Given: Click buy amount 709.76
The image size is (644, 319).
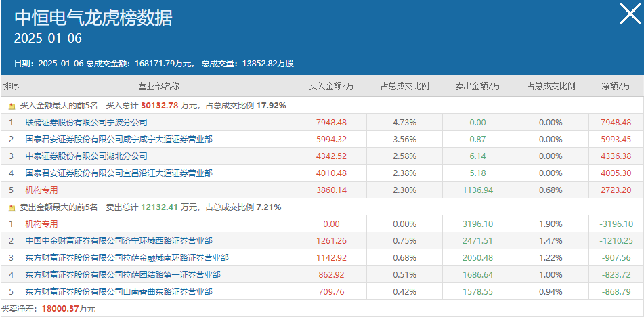Looking at the screenshot, I should tap(331, 292).
